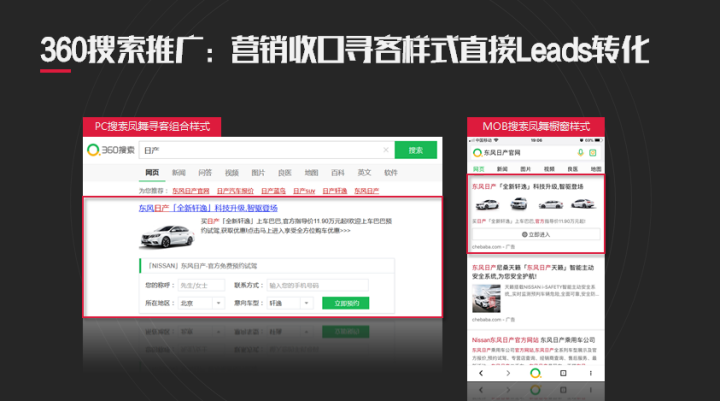The image size is (720, 401).
Task: Click the 日产轩逸 suggestion link
Action: pyautogui.click(x=335, y=191)
